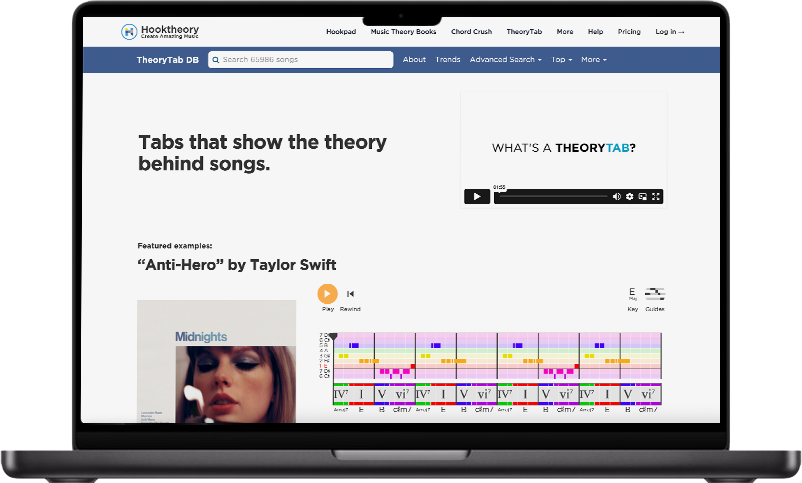Open the Trends page
Screen dimensions: 802x483
pyautogui.click(x=448, y=59)
